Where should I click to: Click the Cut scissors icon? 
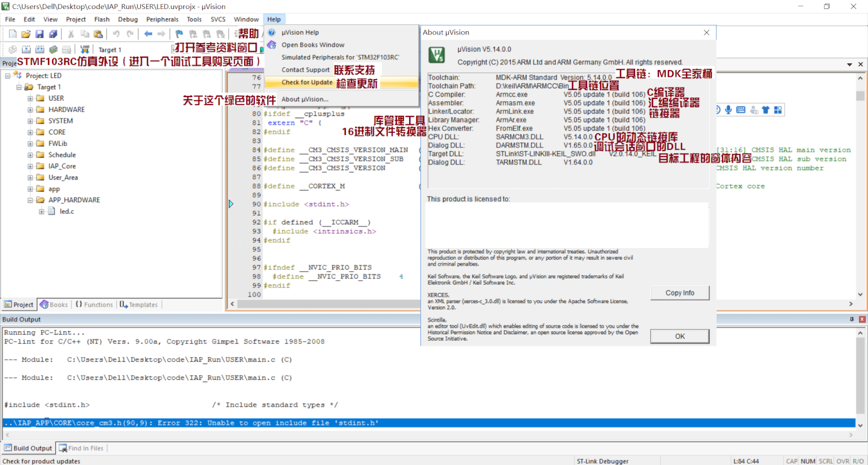tap(71, 34)
